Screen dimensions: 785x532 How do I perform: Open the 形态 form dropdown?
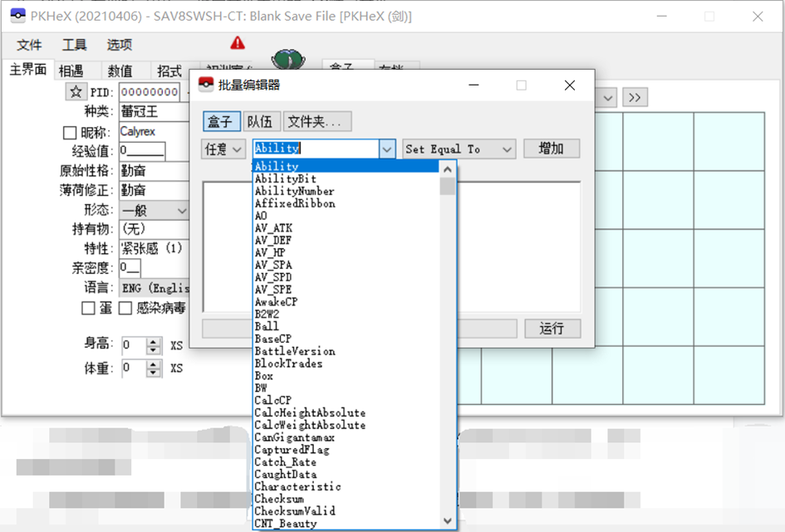[x=155, y=211]
